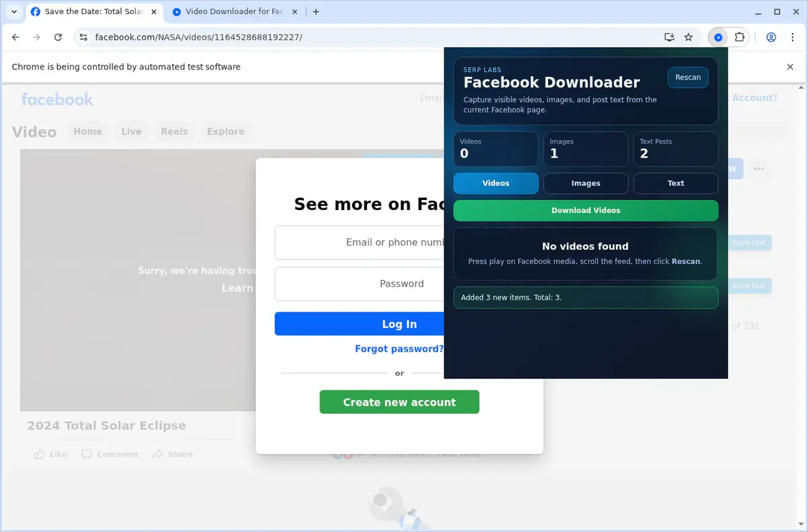The width and height of the screenshot is (808, 532).
Task: Click the 2024 Total Solar Eclipse title
Action: click(106, 426)
